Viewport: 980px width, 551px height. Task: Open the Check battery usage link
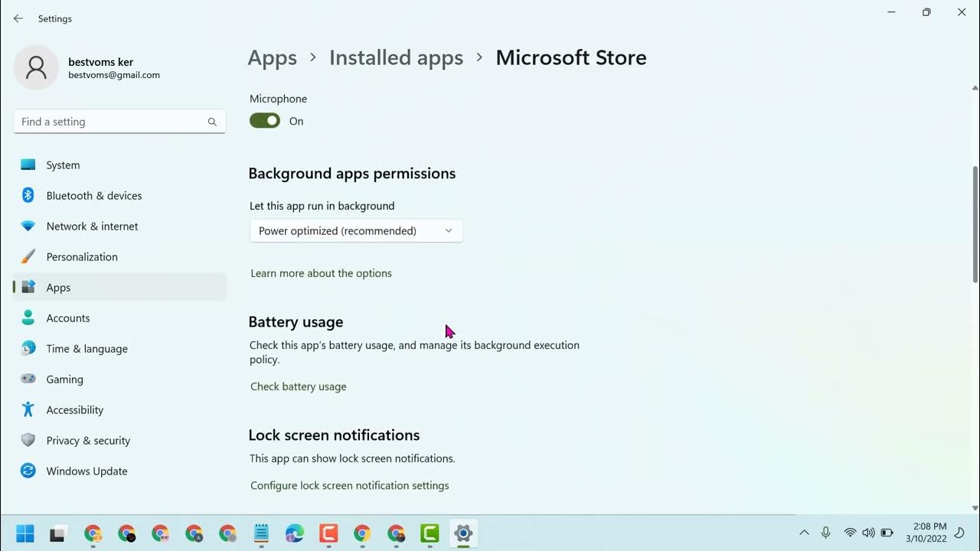pyautogui.click(x=299, y=386)
